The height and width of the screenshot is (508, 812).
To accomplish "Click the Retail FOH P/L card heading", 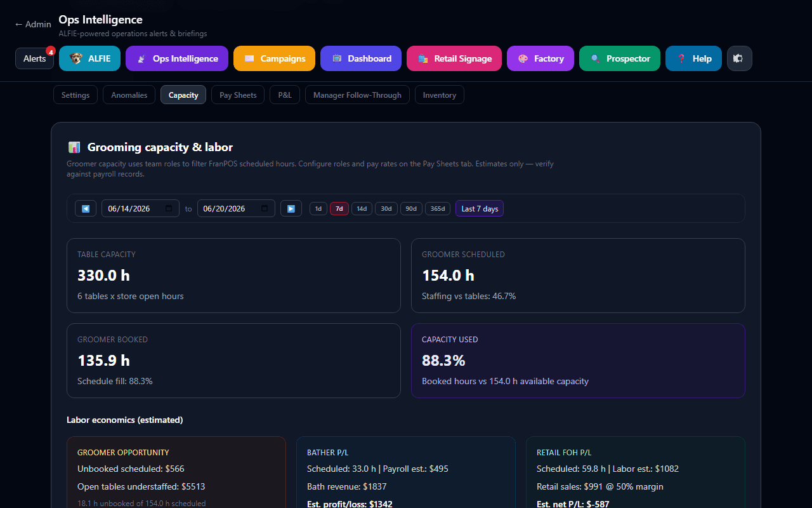I will pyautogui.click(x=564, y=453).
